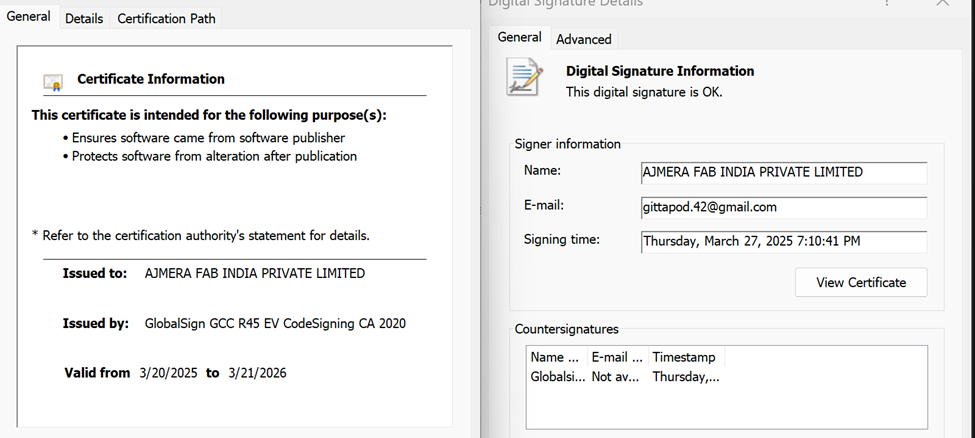This screenshot has width=975, height=438.
Task: Click the 'Refer to the certification authority's statement' note
Action: [201, 236]
